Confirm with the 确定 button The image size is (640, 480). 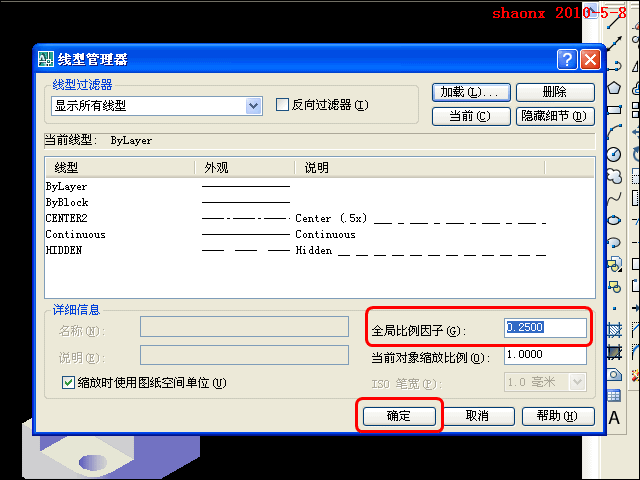pyautogui.click(x=399, y=416)
